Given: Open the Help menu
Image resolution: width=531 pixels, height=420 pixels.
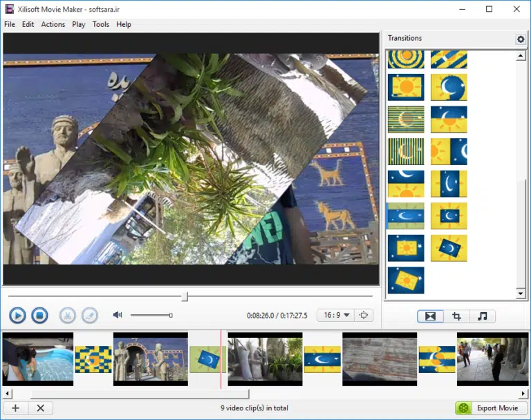Looking at the screenshot, I should pos(124,24).
